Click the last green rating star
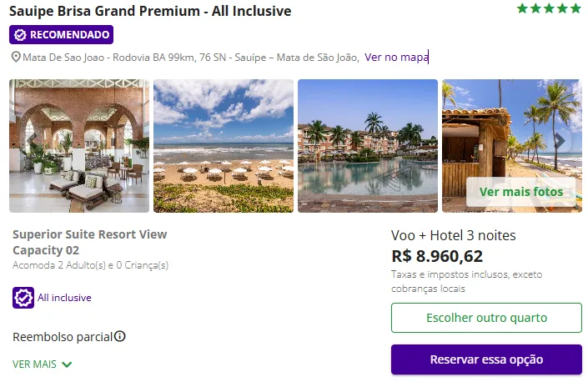Image resolution: width=588 pixels, height=382 pixels. click(x=575, y=9)
